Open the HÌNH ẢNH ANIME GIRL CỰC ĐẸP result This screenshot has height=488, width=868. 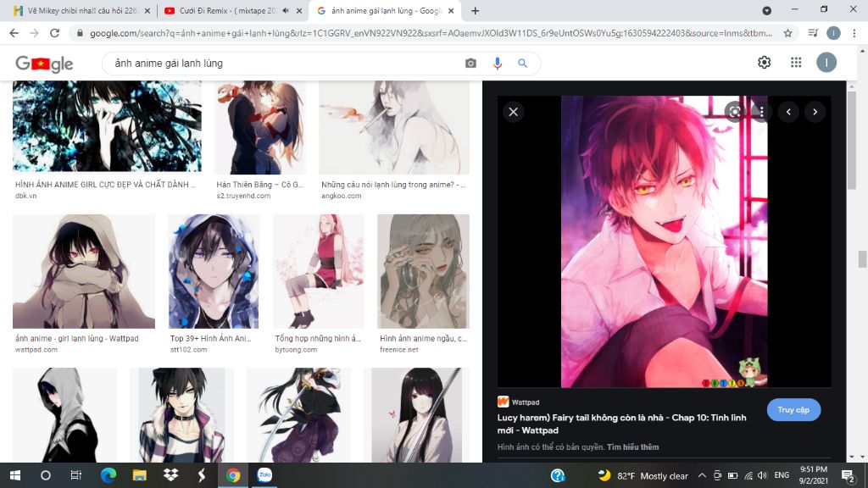point(105,184)
